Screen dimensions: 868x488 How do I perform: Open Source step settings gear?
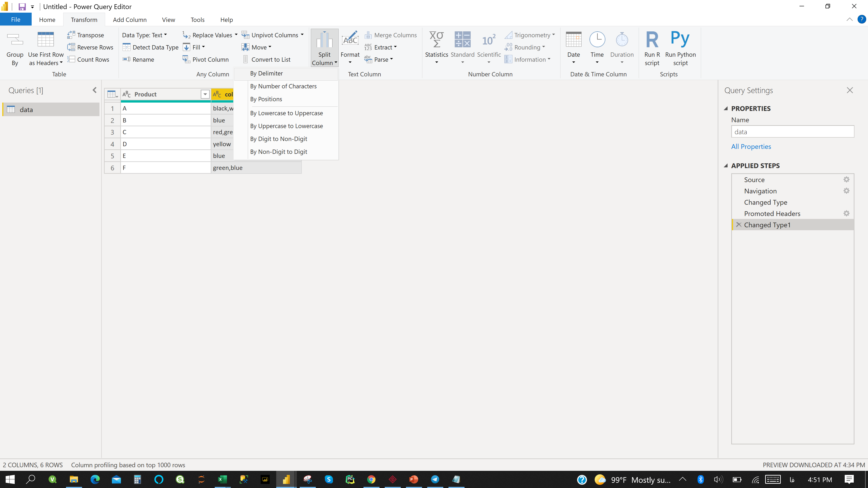(846, 180)
